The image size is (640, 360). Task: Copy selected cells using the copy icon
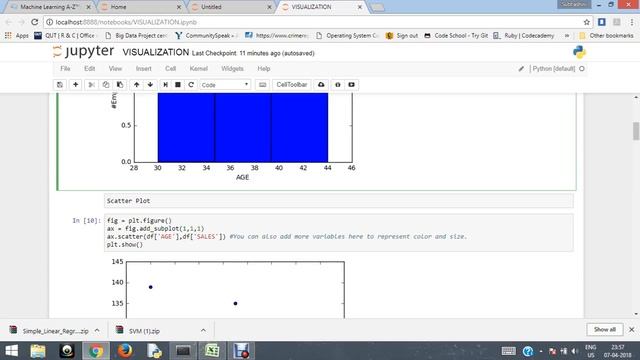(x=106, y=84)
